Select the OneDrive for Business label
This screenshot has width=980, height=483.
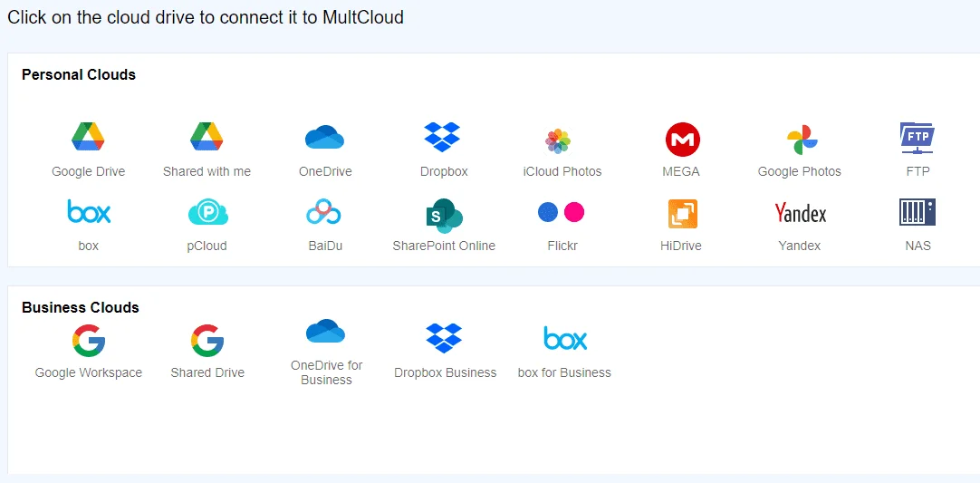coord(326,372)
